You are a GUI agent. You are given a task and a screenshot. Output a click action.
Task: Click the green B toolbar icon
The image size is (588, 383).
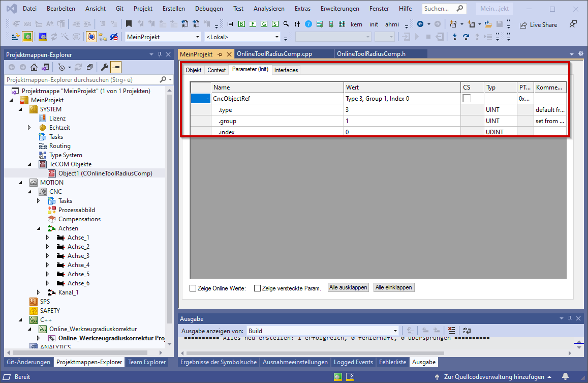point(241,24)
